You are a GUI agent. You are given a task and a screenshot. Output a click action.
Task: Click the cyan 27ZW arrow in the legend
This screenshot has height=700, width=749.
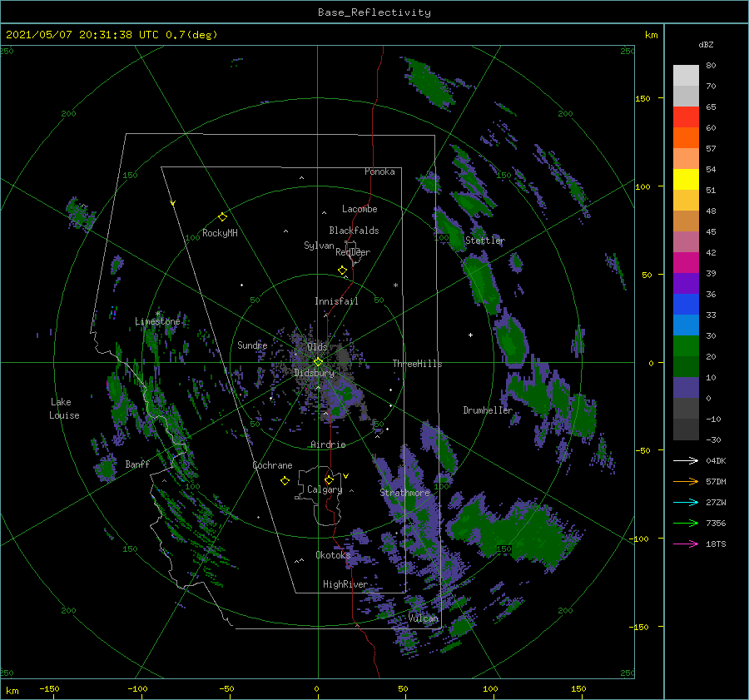[x=686, y=502]
